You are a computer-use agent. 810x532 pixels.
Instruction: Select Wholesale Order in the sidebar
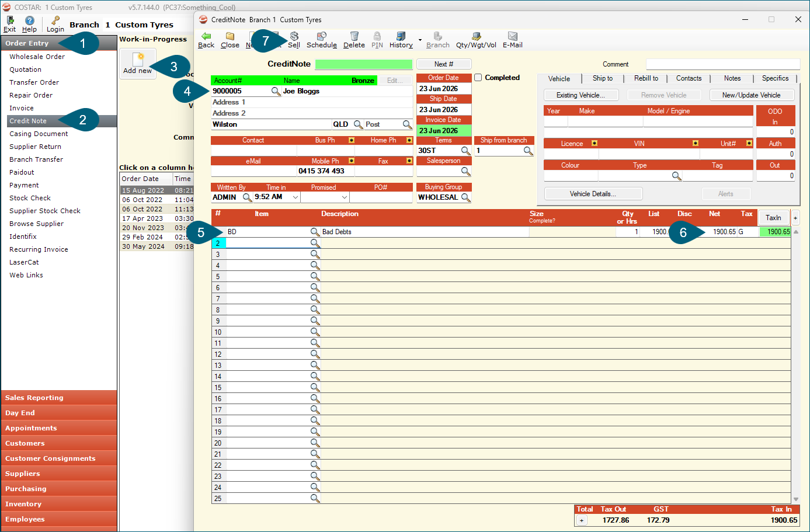pyautogui.click(x=37, y=57)
